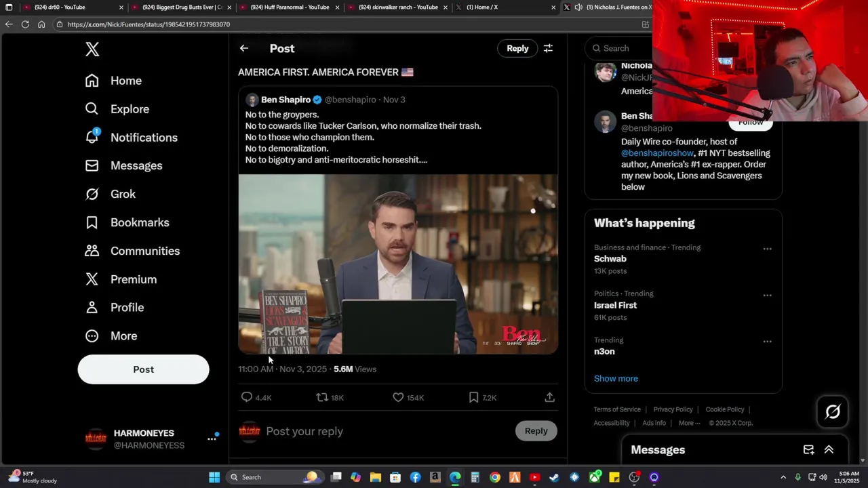Viewport: 868px width, 488px height.
Task: Play the Ben Shapiro video thumbnail
Action: click(398, 264)
